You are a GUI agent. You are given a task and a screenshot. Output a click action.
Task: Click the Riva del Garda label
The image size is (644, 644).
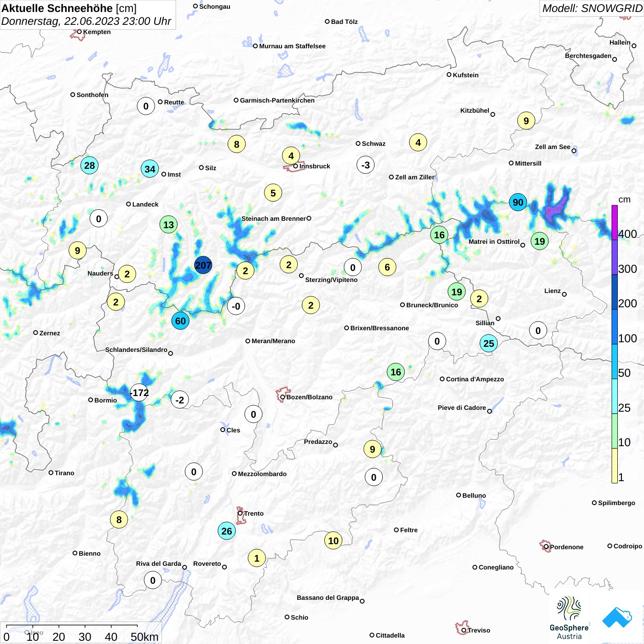click(158, 563)
